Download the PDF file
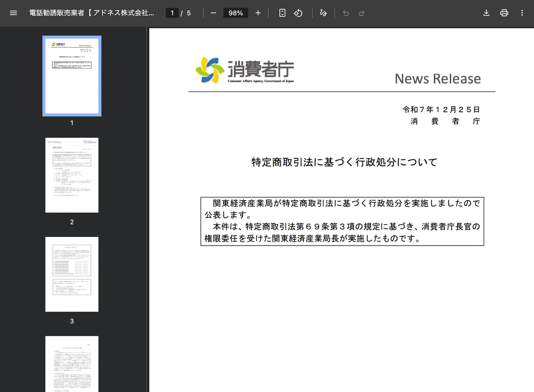Image resolution: width=534 pixels, height=392 pixels. pyautogui.click(x=486, y=13)
